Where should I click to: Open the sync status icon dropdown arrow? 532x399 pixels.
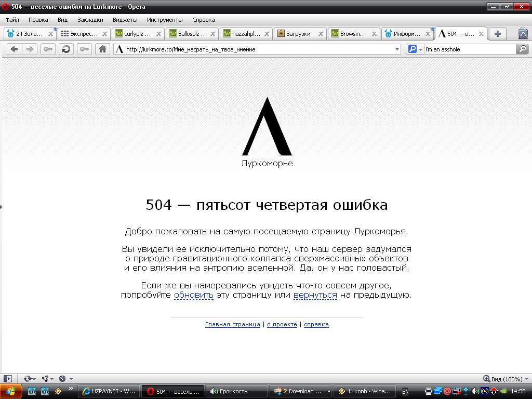point(34,379)
